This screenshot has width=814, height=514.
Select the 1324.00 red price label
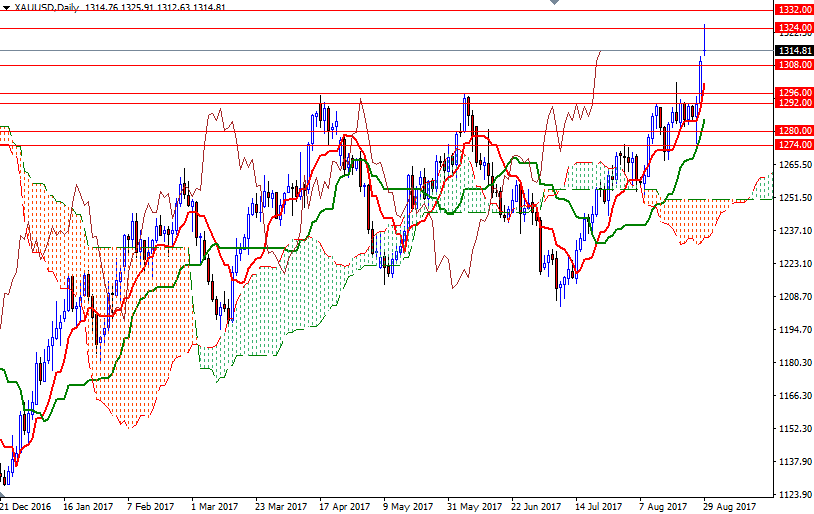793,27
